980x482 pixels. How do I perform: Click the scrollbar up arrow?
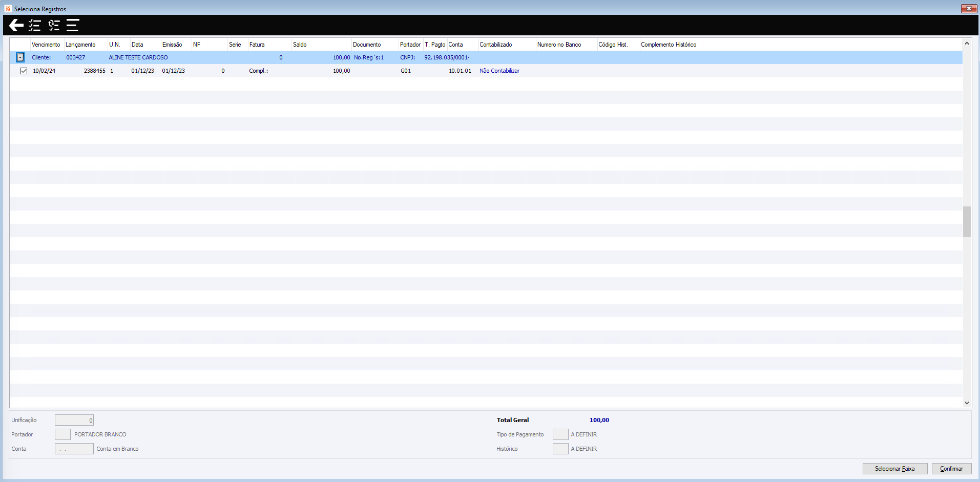coord(967,44)
